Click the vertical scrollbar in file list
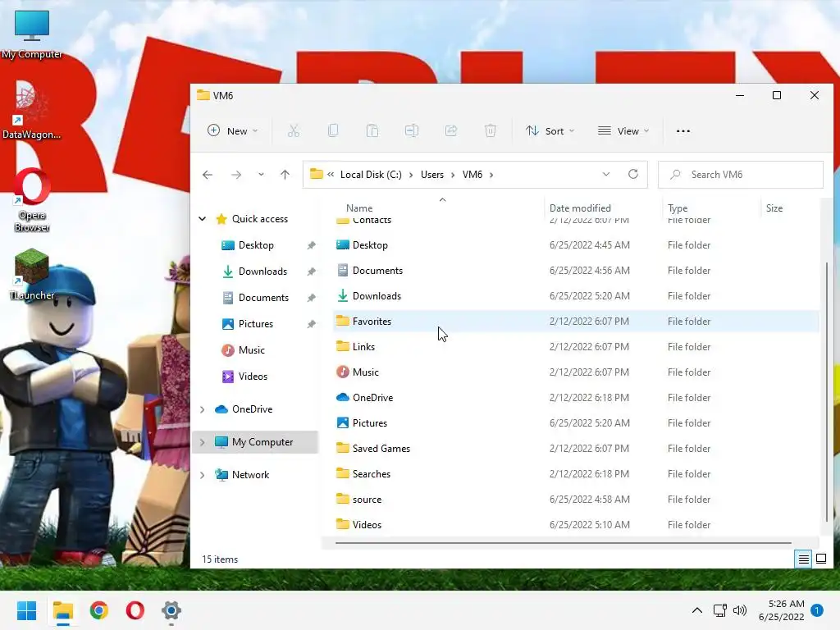The height and width of the screenshot is (630, 840). [827, 391]
